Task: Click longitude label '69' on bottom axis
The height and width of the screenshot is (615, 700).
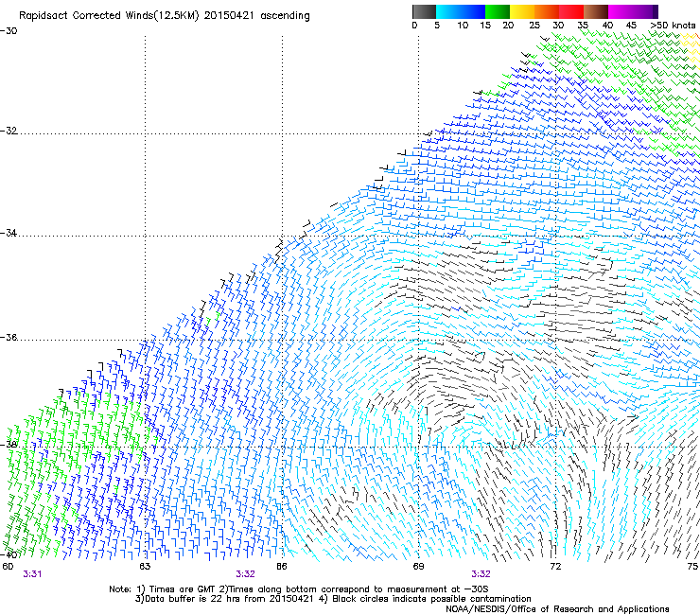Action: point(418,567)
